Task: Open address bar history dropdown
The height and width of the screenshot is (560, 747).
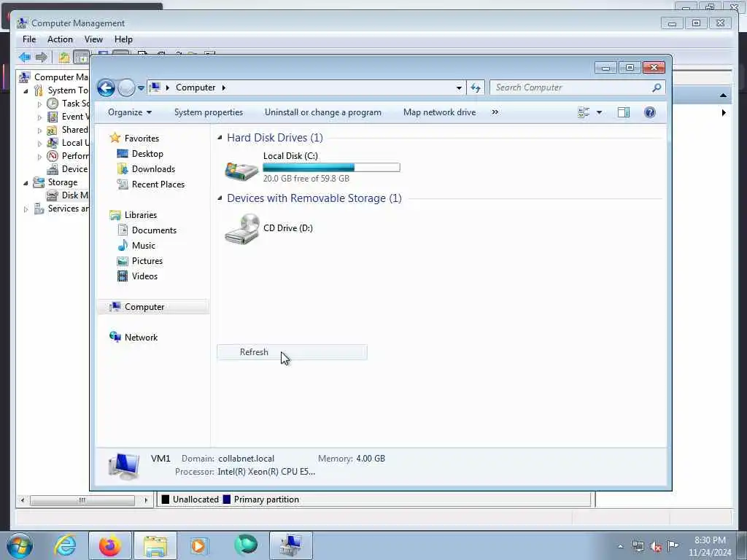Action: [459, 87]
